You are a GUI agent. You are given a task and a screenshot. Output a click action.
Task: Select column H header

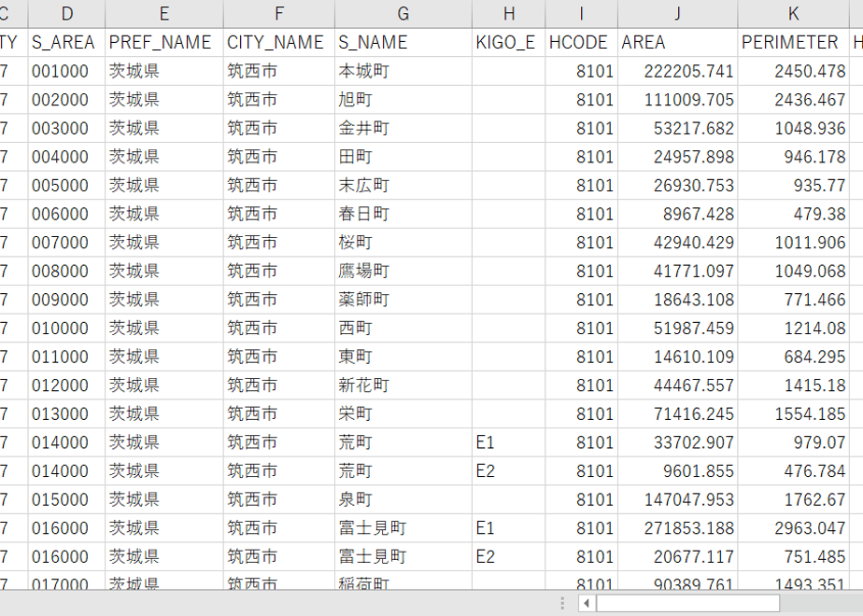click(508, 14)
